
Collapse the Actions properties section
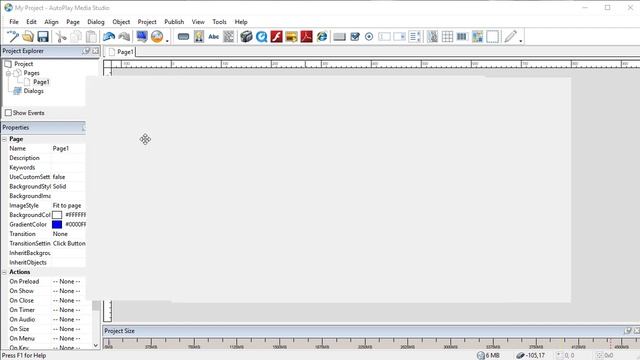point(4,272)
